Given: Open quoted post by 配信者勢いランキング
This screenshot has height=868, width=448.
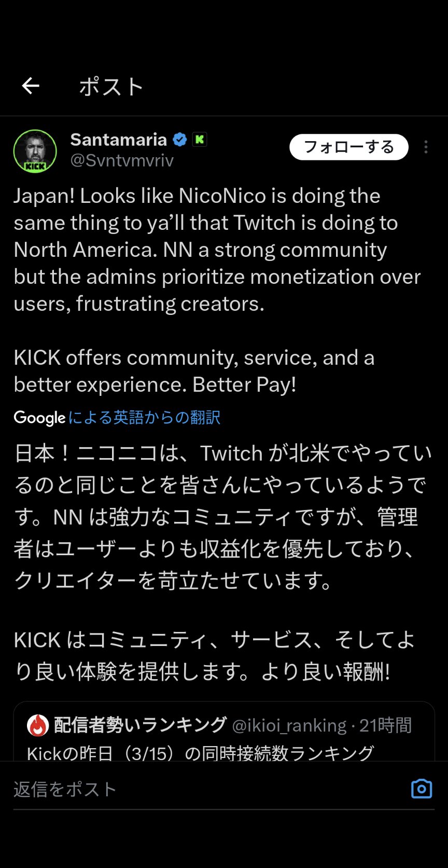Looking at the screenshot, I should click(140, 725).
